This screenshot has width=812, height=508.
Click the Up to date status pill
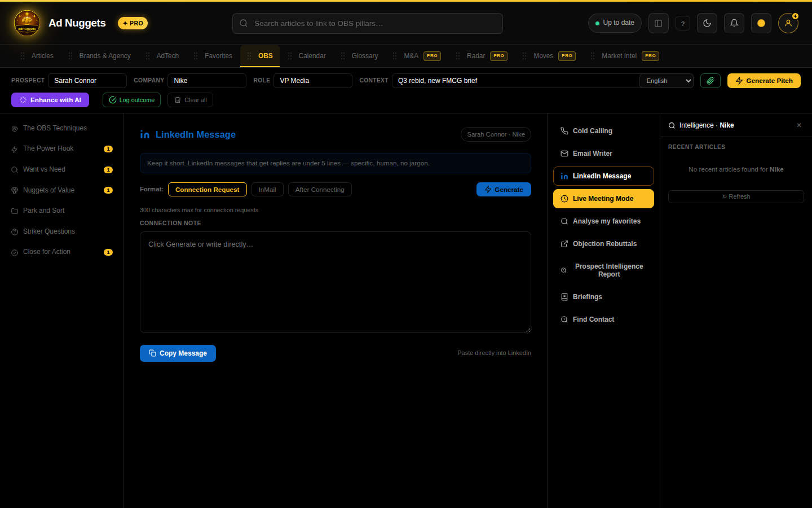[x=615, y=23]
